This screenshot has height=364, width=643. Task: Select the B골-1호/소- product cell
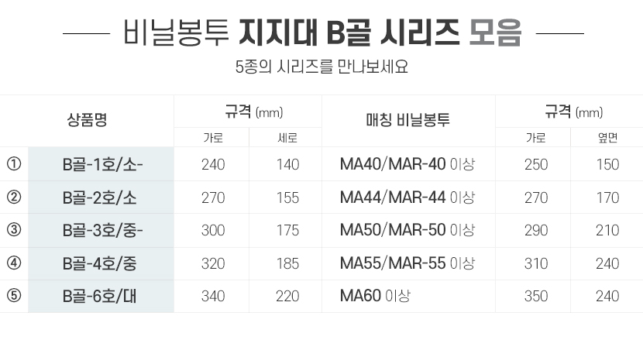click(x=101, y=164)
